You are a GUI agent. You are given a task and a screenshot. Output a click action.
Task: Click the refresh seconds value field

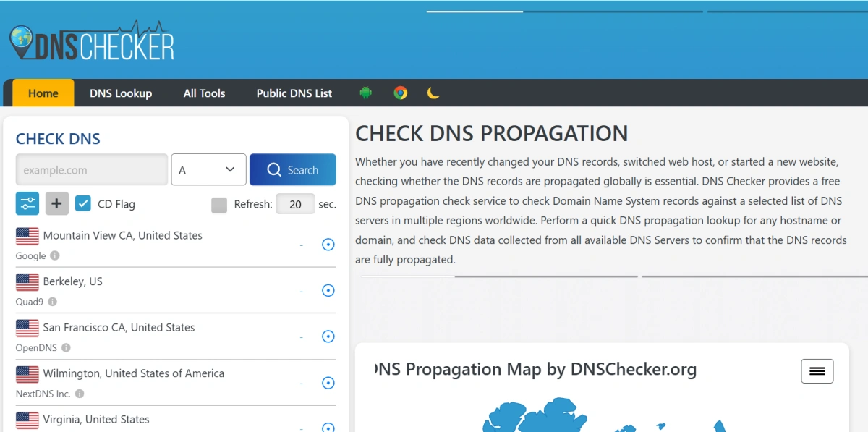(295, 204)
